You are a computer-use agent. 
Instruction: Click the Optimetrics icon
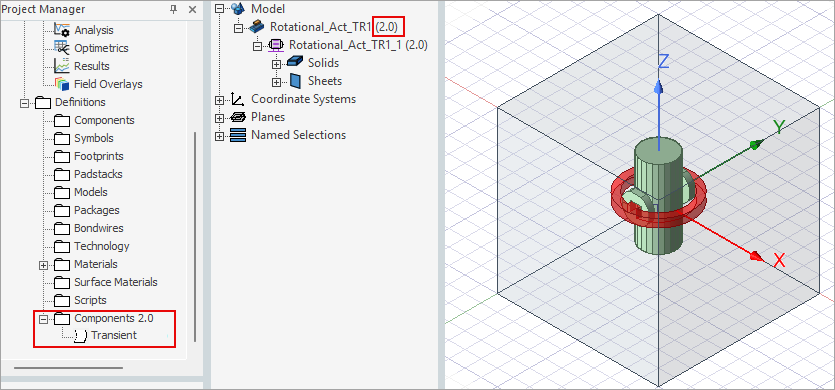(x=62, y=48)
